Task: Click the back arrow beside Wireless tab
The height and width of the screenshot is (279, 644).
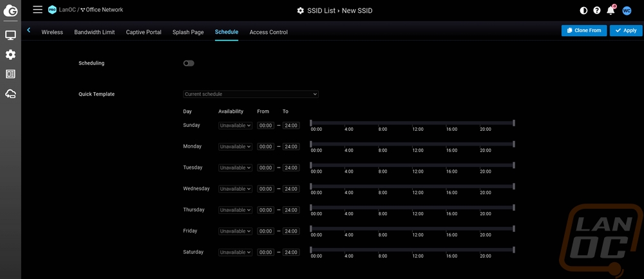Action: click(x=29, y=30)
